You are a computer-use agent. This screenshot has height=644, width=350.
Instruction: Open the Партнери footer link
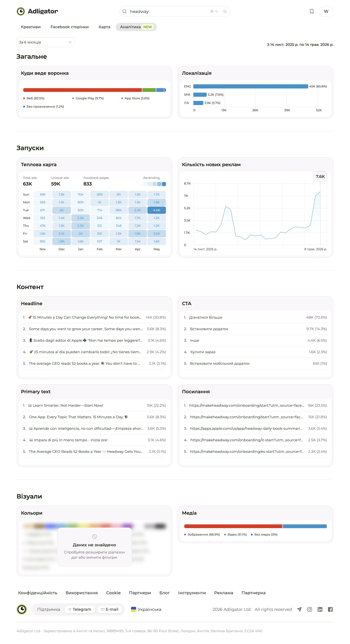(140, 593)
